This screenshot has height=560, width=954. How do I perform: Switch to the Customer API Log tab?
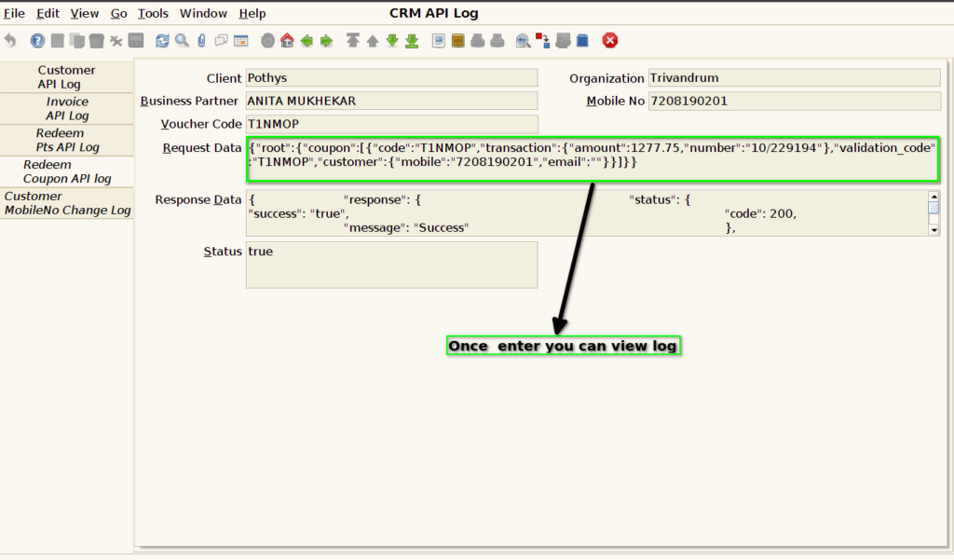click(x=66, y=77)
